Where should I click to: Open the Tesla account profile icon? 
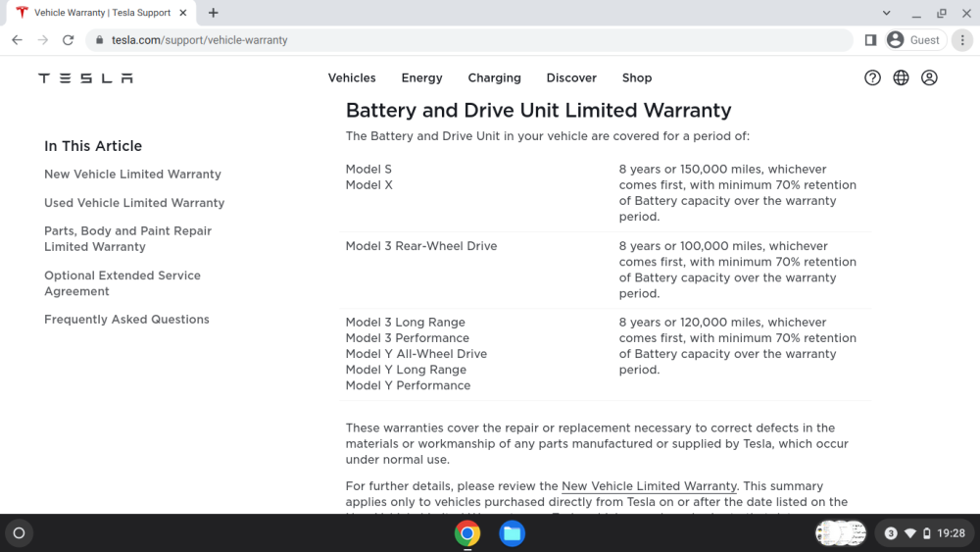point(929,77)
